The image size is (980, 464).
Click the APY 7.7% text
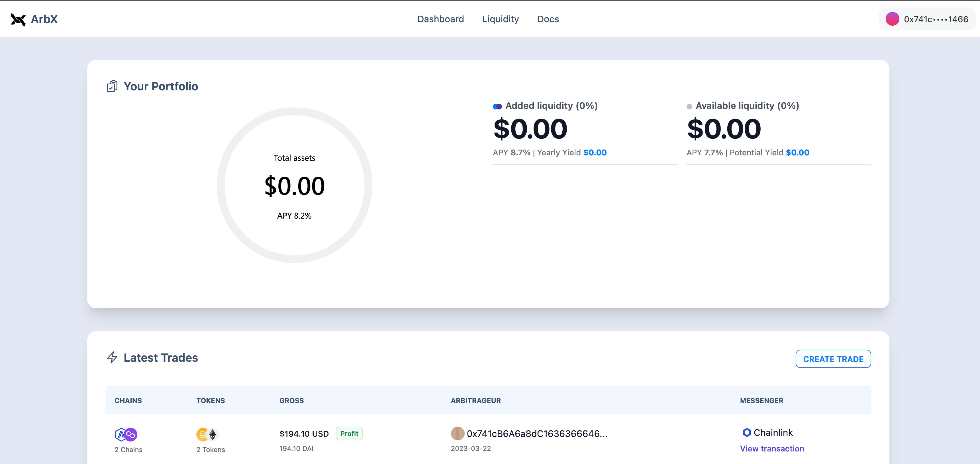tap(705, 153)
